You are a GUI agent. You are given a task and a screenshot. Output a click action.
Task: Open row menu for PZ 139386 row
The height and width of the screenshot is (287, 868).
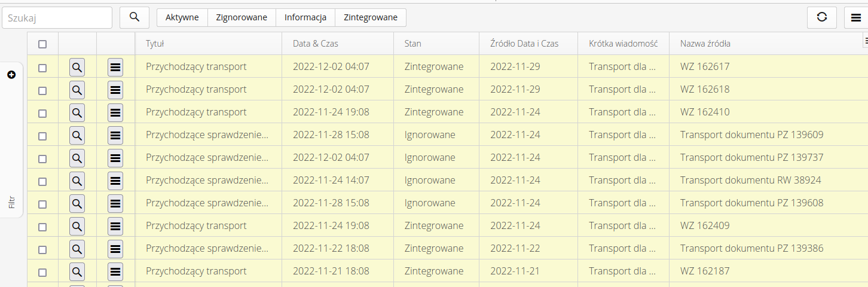(115, 249)
